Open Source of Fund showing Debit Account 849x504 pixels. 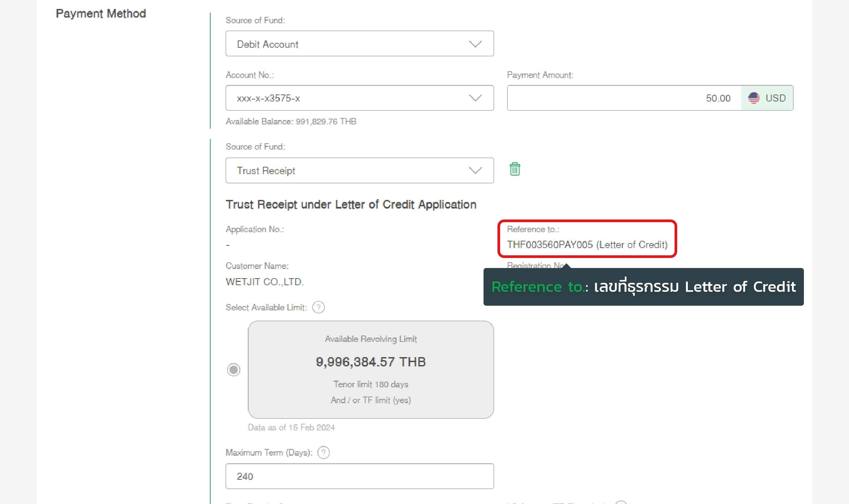pos(353,44)
